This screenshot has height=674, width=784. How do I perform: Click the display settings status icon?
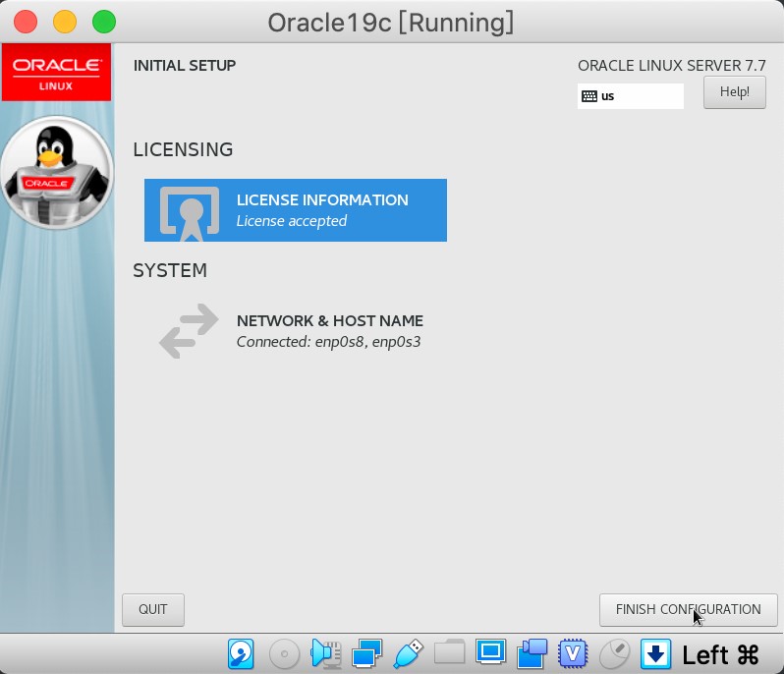coord(490,651)
